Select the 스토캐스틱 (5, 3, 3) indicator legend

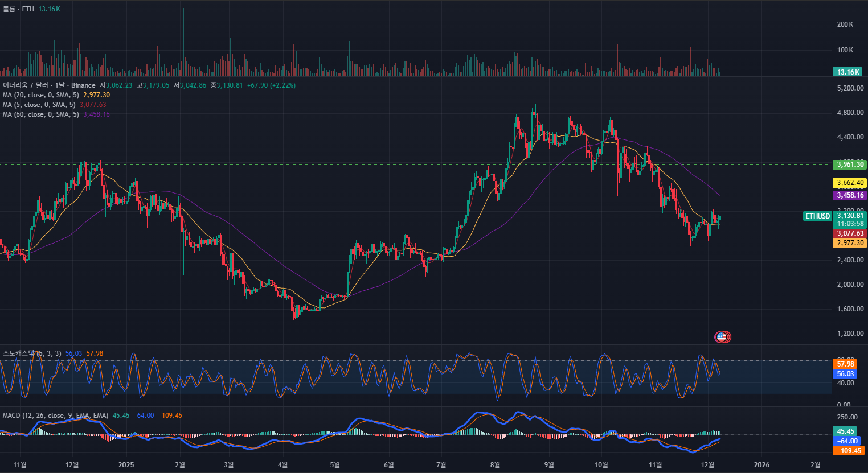coord(32,353)
